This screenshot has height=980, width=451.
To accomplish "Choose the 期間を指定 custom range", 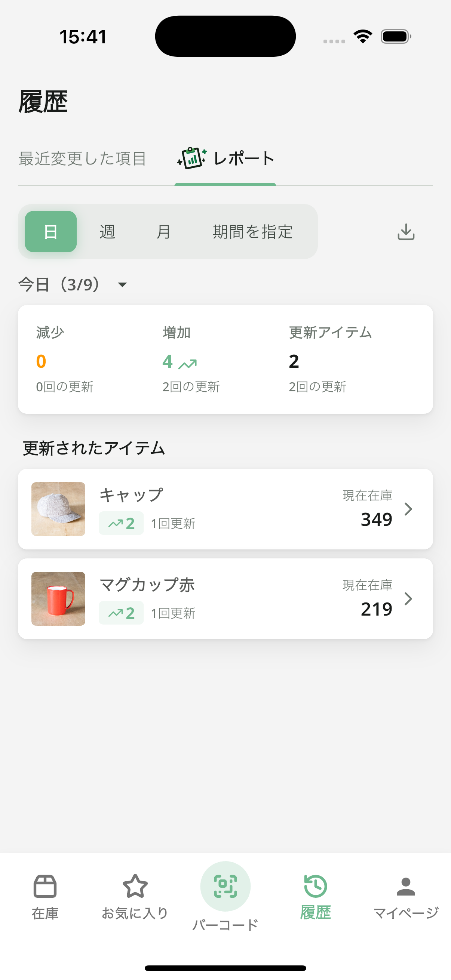I will click(x=252, y=232).
